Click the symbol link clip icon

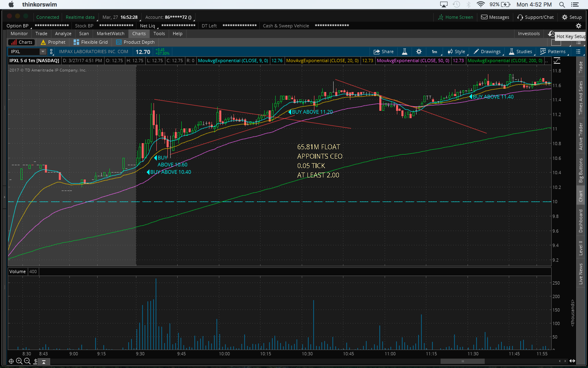click(x=51, y=52)
